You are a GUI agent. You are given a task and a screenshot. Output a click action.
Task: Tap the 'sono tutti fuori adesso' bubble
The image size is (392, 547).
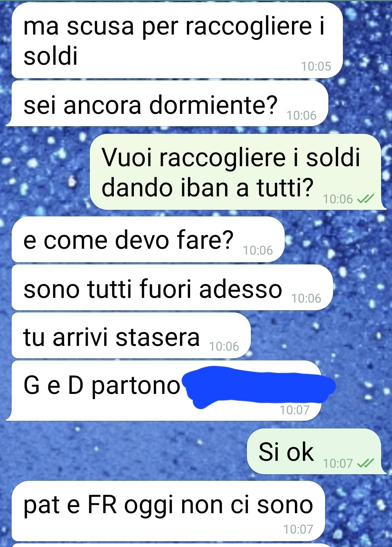pos(172,288)
